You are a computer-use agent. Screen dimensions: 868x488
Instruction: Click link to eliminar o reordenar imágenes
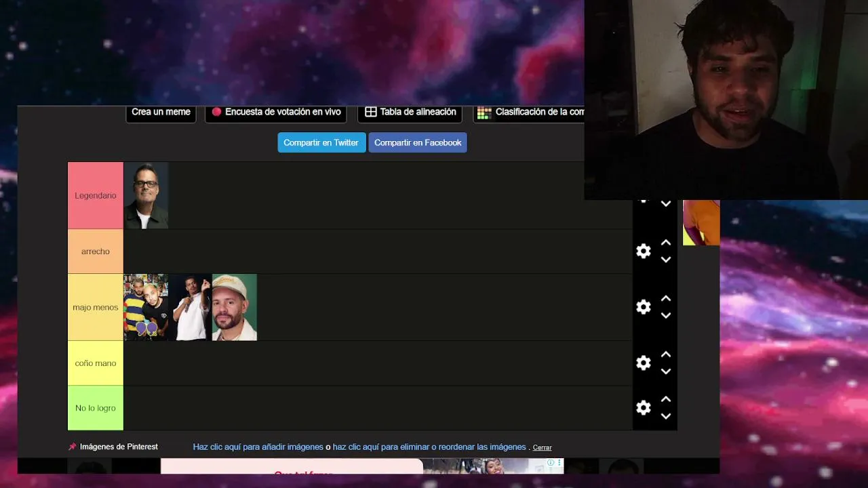coord(429,447)
